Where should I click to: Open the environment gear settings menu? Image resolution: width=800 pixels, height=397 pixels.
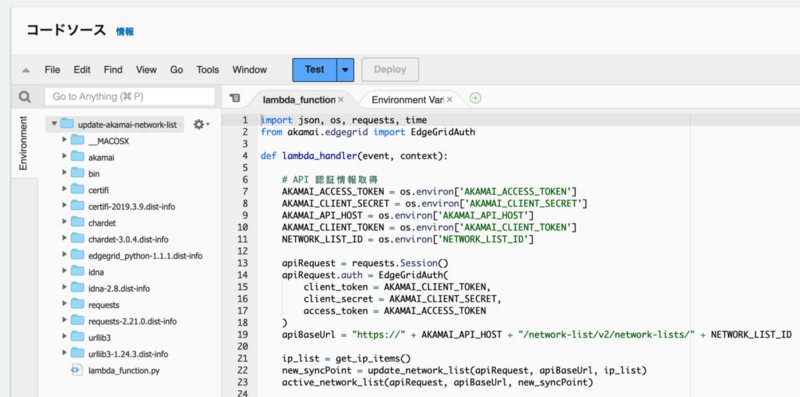point(201,124)
